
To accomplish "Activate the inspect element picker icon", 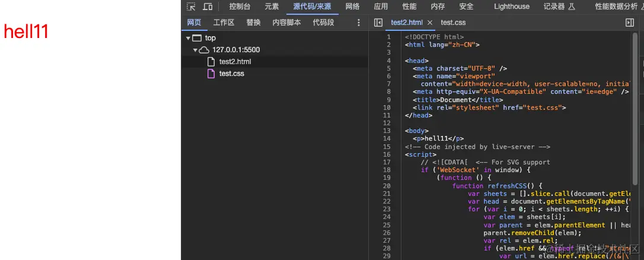I will click(x=191, y=7).
